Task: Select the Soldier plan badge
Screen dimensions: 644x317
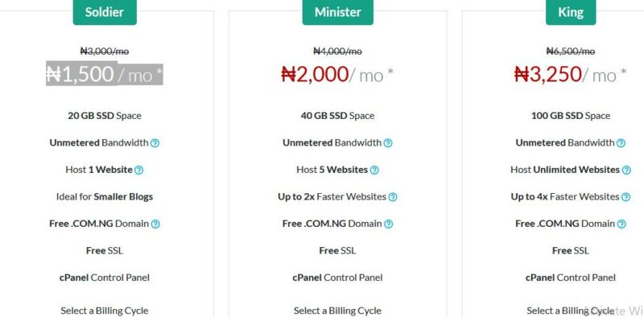Action: [x=105, y=12]
